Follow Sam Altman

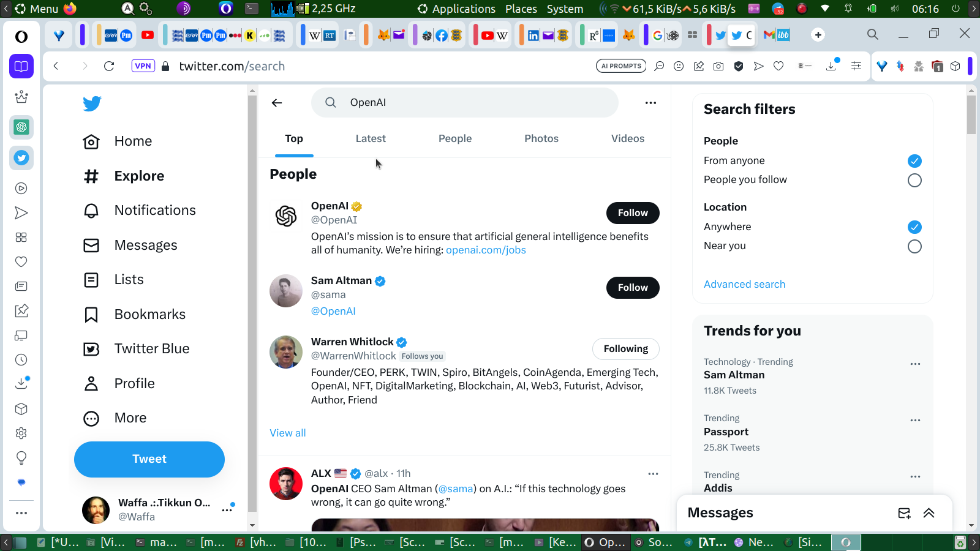click(x=633, y=288)
